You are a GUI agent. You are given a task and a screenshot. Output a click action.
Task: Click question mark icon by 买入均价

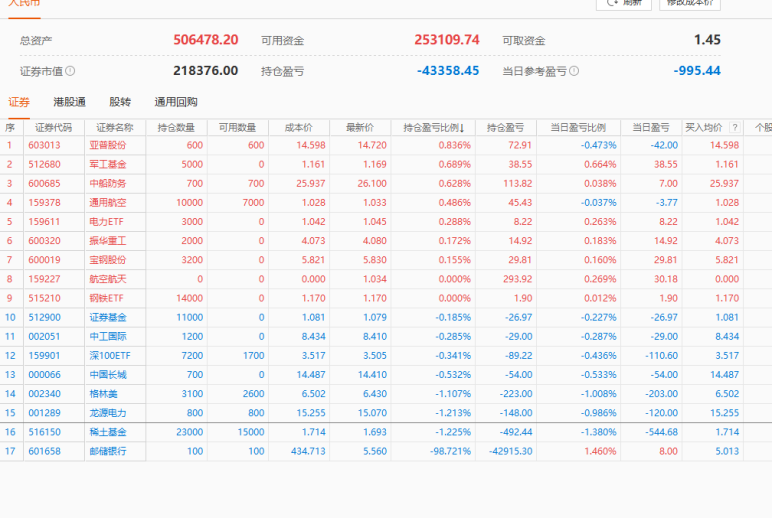point(735,128)
